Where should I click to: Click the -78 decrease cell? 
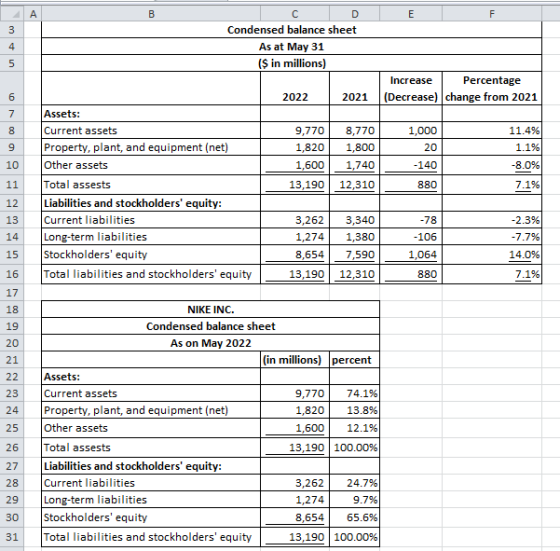click(411, 220)
